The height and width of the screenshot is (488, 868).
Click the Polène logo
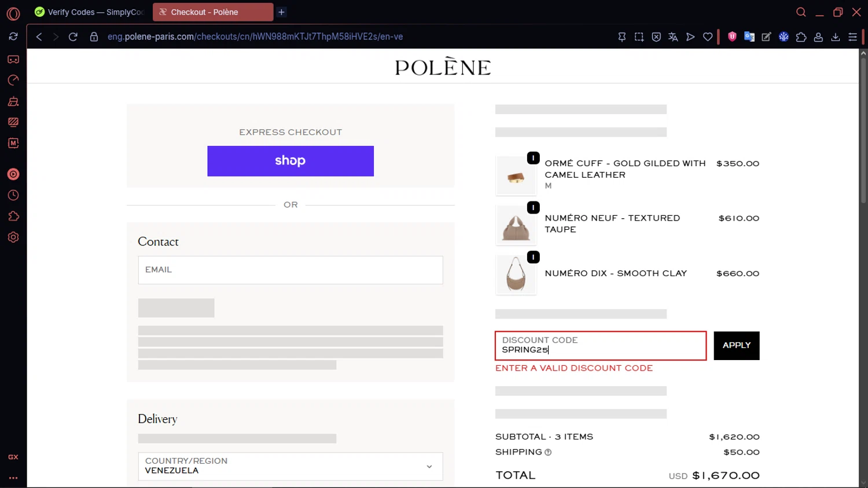coord(443,66)
